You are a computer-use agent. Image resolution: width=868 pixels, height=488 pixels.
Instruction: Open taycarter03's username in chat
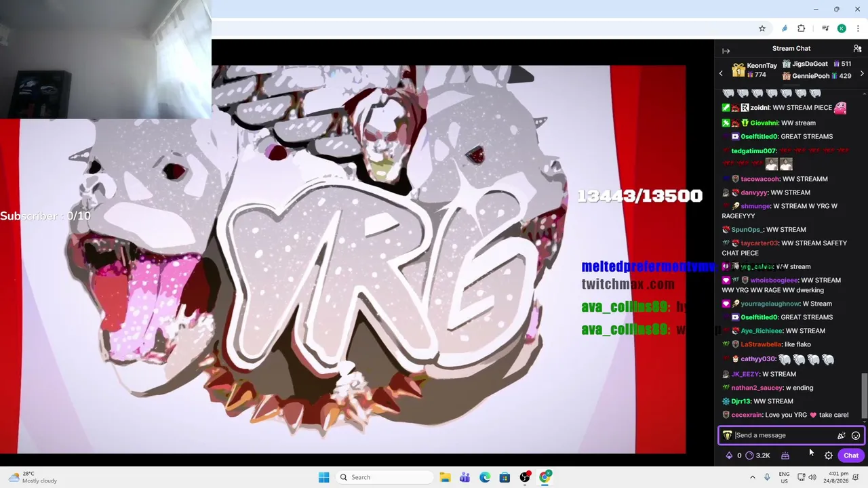(x=759, y=243)
